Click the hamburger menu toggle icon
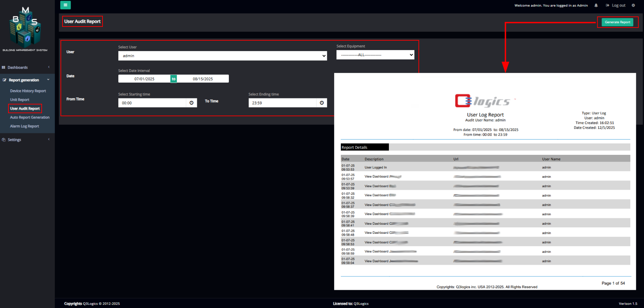Image resolution: width=644 pixels, height=308 pixels. tap(66, 5)
